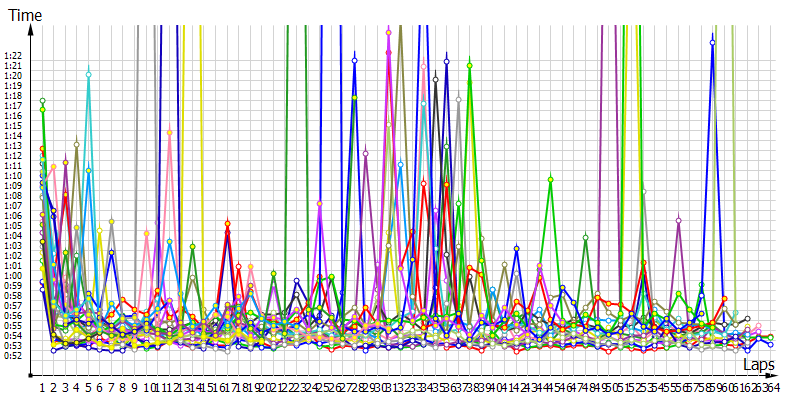This screenshot has height=400, width=800.
Task: Select the dark green peak at lap 47
Action: [x=585, y=238]
